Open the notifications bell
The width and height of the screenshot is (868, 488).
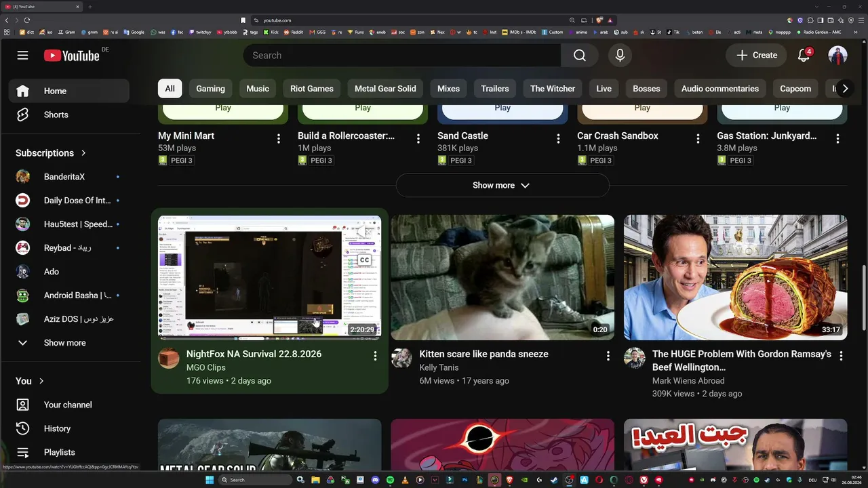pyautogui.click(x=804, y=56)
